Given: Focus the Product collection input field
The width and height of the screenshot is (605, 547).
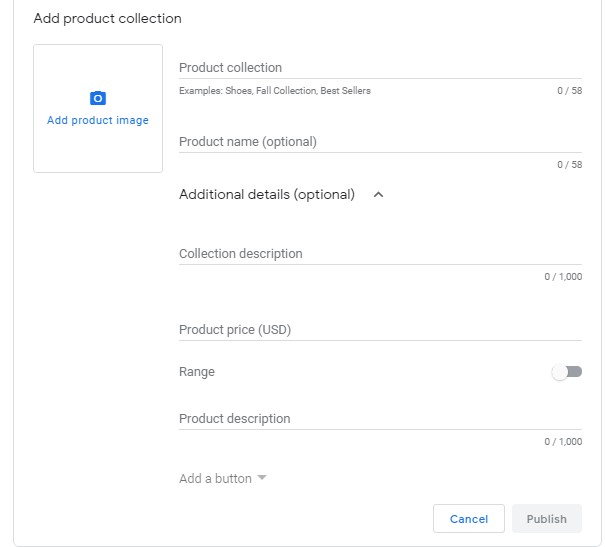Looking at the screenshot, I should pyautogui.click(x=380, y=68).
